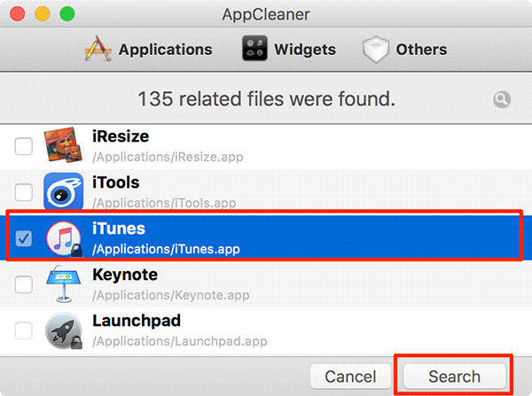Click the Others shield icon

(x=375, y=49)
